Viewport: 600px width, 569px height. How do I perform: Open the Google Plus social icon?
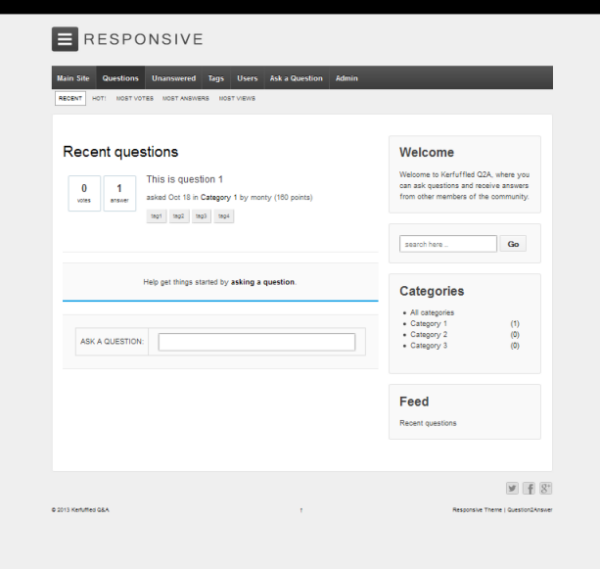546,488
